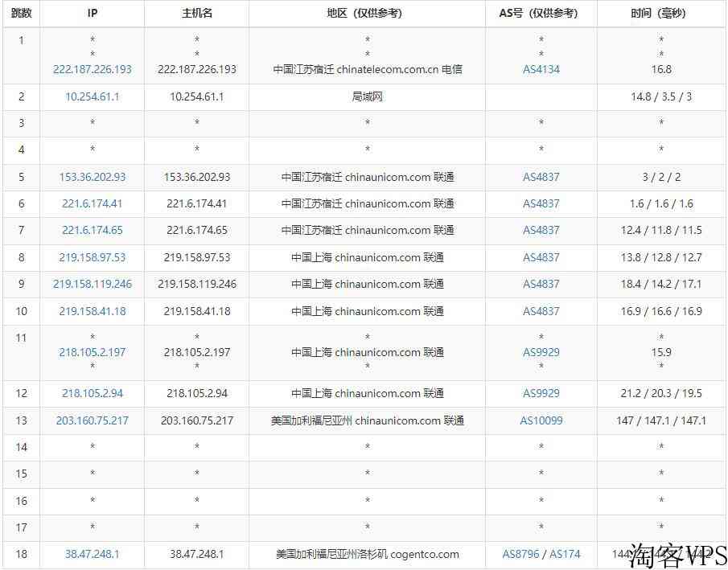This screenshot has width=728, height=570.
Task: Open the AS4837 link in hop 9
Action: tap(541, 284)
